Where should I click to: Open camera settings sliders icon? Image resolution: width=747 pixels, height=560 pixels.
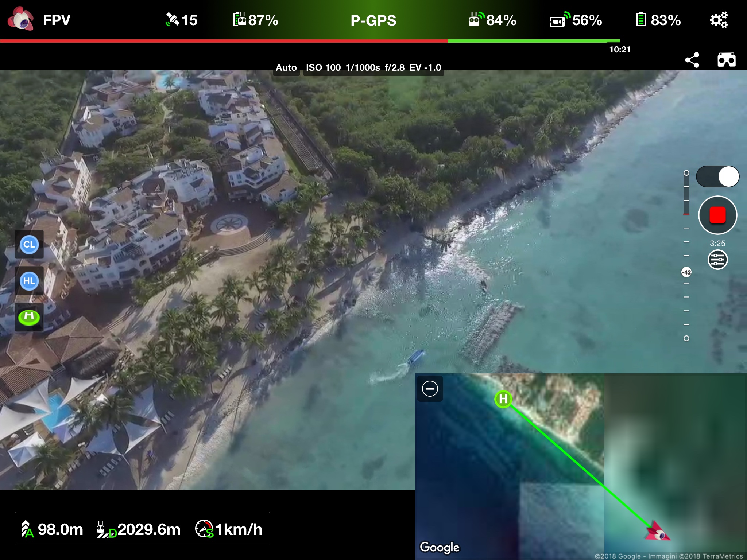pos(717,260)
